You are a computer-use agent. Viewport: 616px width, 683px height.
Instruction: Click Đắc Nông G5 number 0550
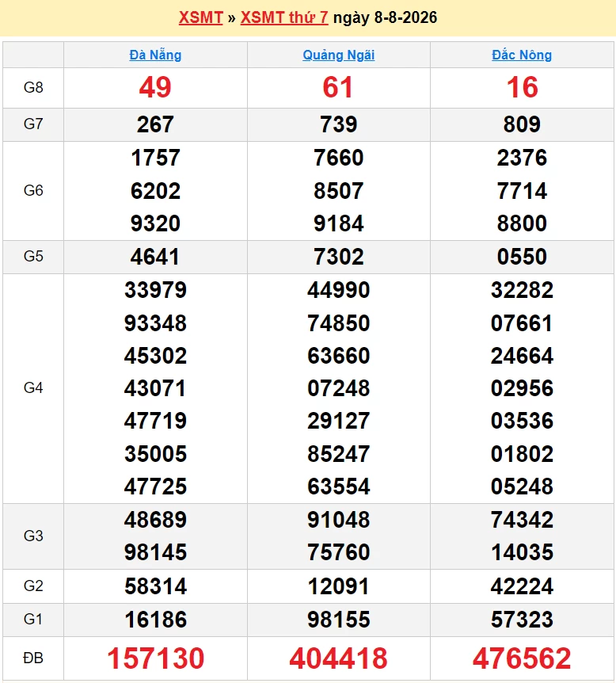pyautogui.click(x=522, y=257)
